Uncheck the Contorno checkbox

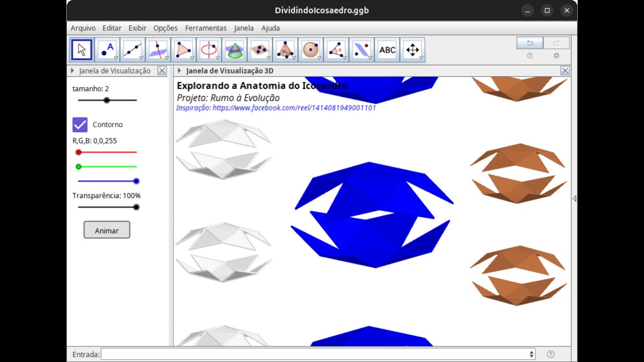tap(80, 124)
